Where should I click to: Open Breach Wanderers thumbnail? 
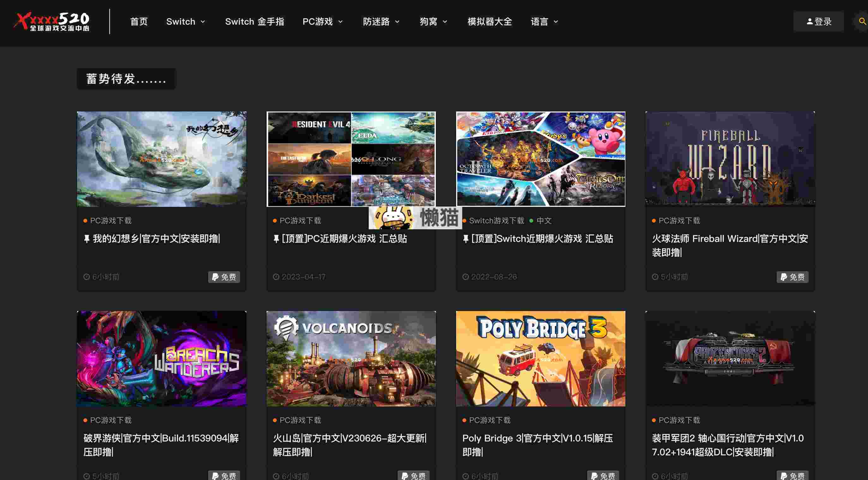pos(161,358)
